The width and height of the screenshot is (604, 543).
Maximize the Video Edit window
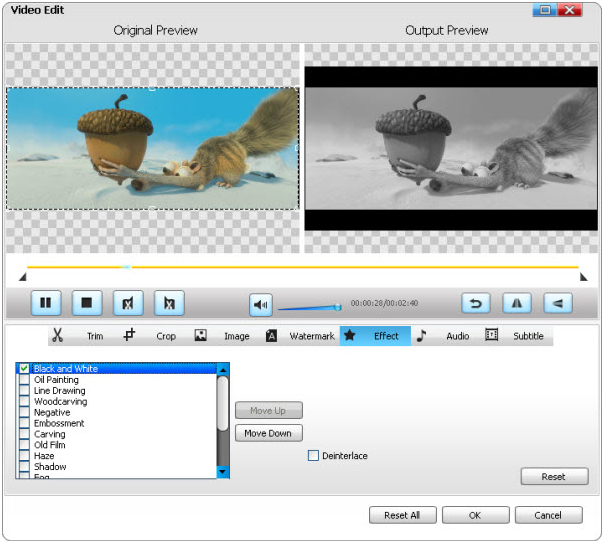point(545,10)
